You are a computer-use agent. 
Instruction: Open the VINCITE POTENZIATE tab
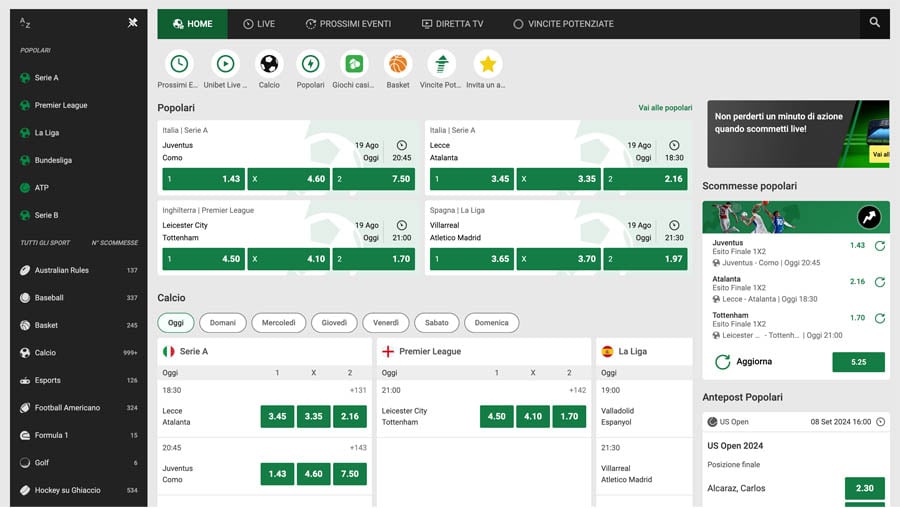563,24
